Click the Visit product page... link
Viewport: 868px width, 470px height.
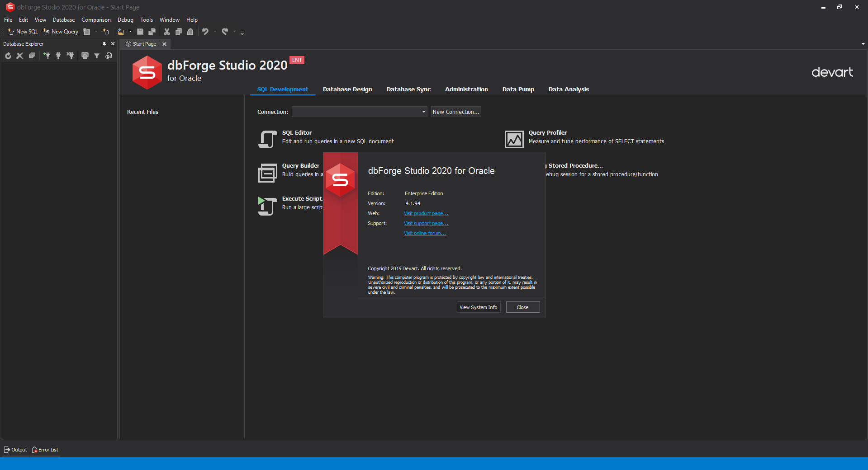point(426,213)
